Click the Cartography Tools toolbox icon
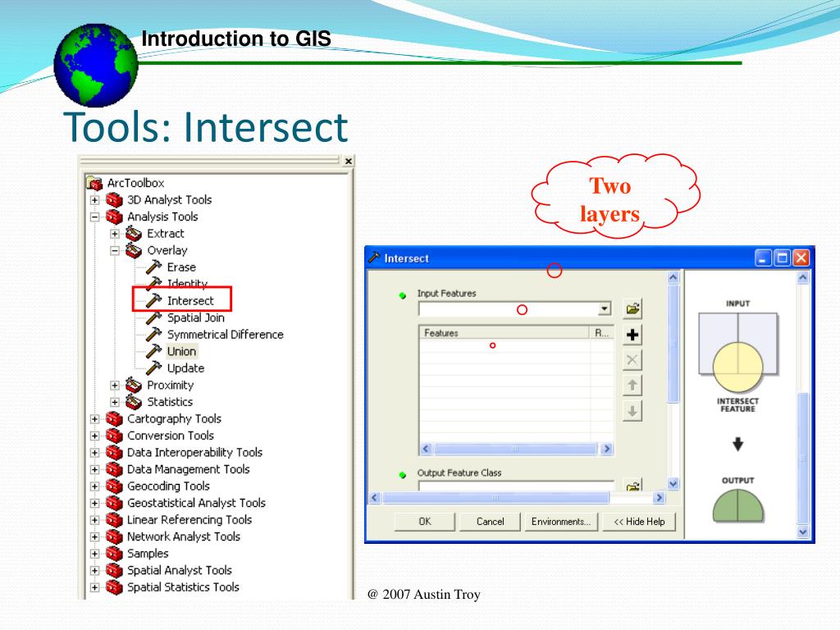Screen dimensions: 840x630 click(114, 419)
